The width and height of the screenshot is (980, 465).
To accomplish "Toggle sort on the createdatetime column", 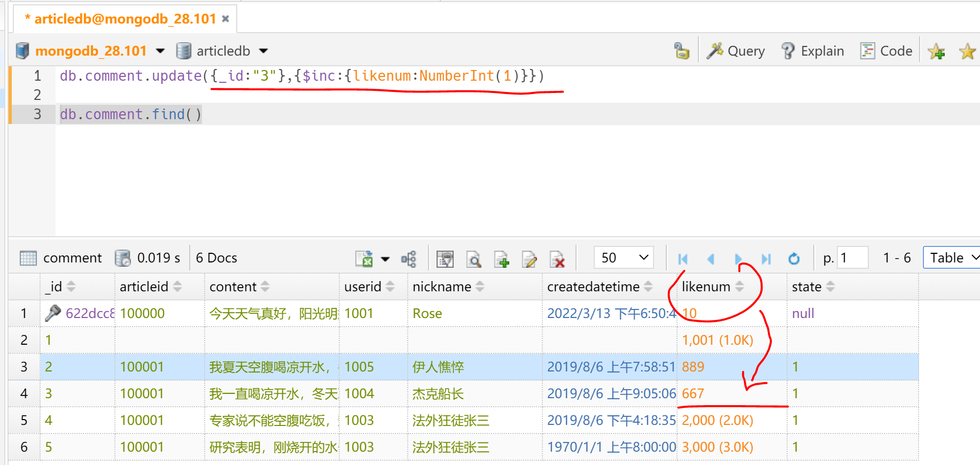I will point(648,286).
